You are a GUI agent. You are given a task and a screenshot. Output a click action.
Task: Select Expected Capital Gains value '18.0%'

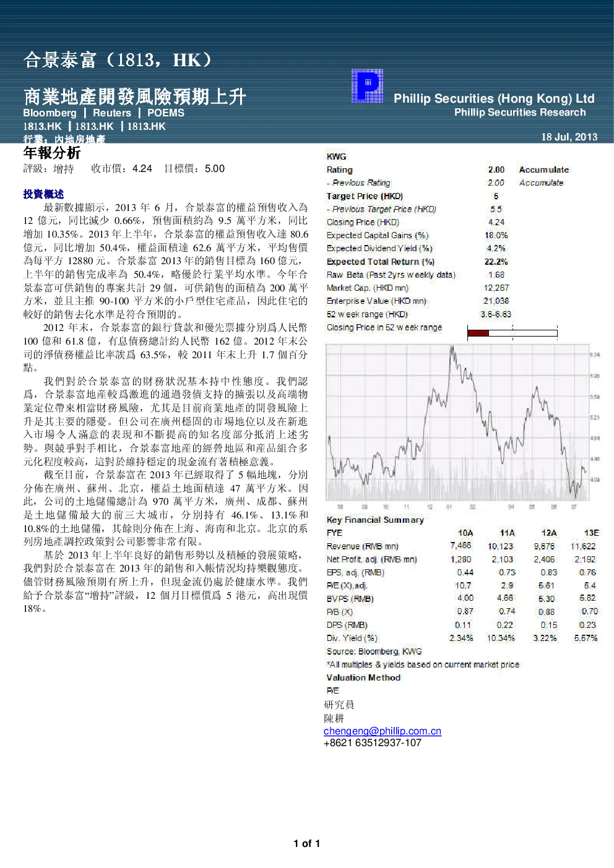pos(496,235)
